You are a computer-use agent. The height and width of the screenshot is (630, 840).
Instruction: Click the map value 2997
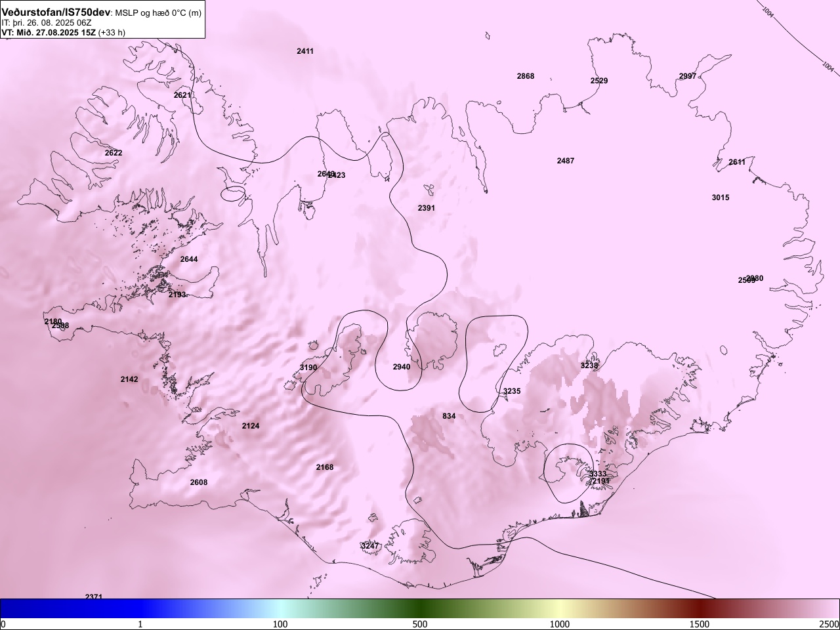coord(688,76)
